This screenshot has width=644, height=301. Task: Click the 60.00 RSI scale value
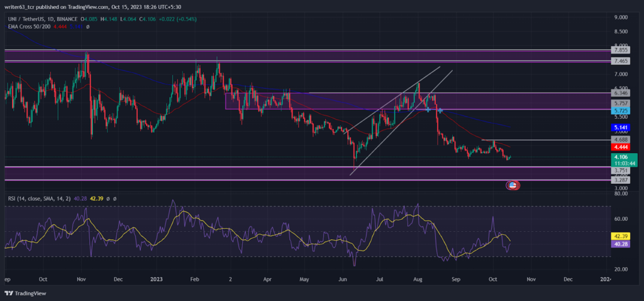coord(619,219)
